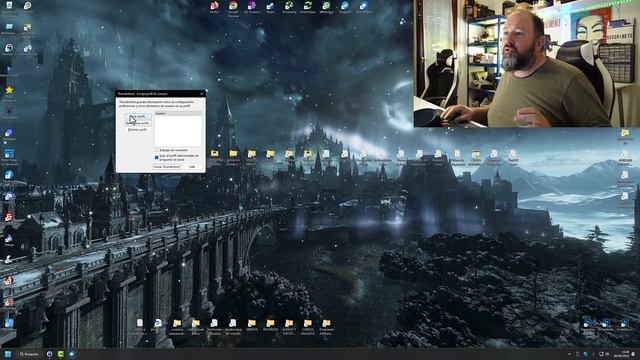Click the taskbar search box
The image size is (640, 360).
[x=29, y=354]
